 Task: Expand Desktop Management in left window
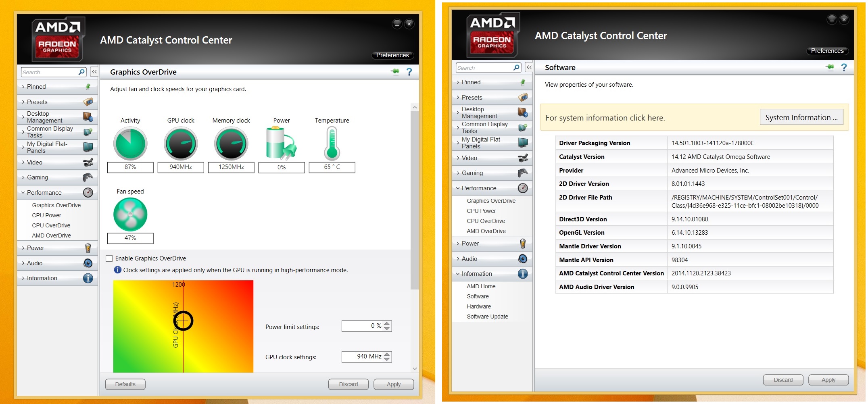[x=57, y=117]
